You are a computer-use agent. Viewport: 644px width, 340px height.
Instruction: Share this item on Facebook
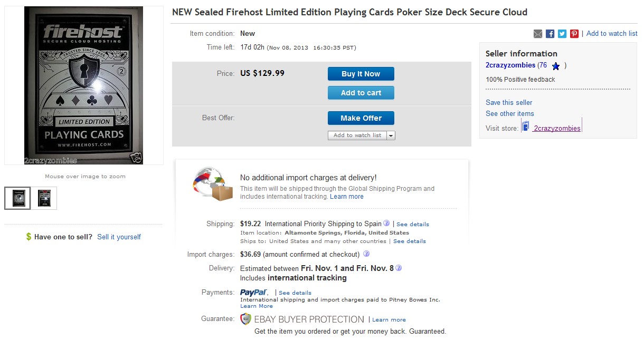(x=550, y=34)
